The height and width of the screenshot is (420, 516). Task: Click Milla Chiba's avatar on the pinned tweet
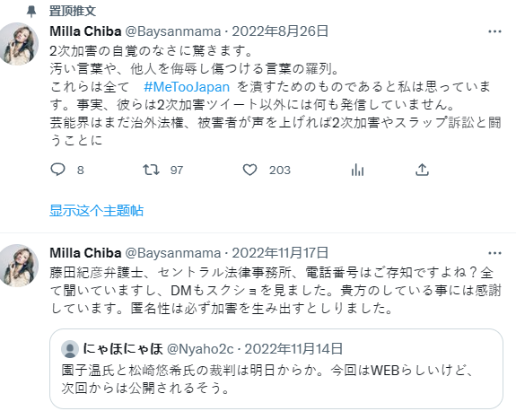point(18,43)
